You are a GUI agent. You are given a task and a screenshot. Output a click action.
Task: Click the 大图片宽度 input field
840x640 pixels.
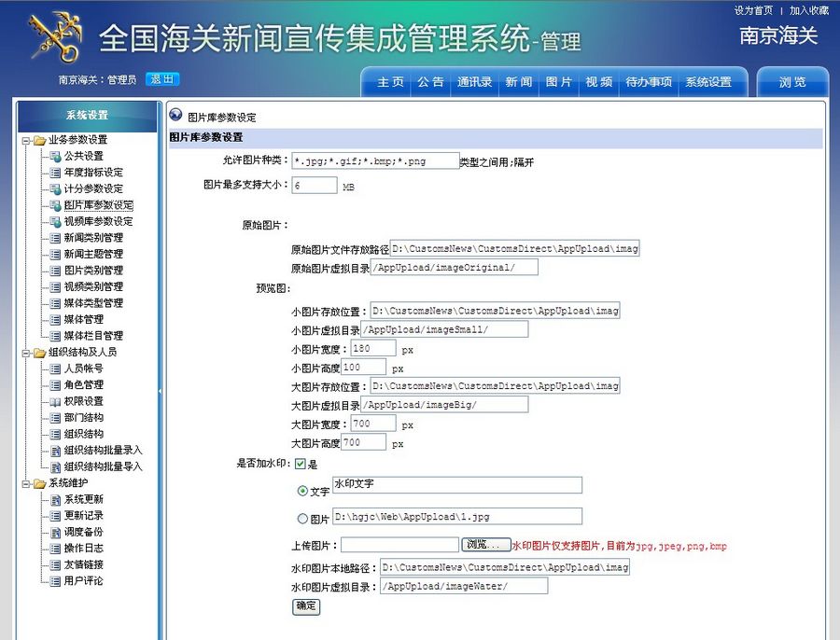[373, 424]
